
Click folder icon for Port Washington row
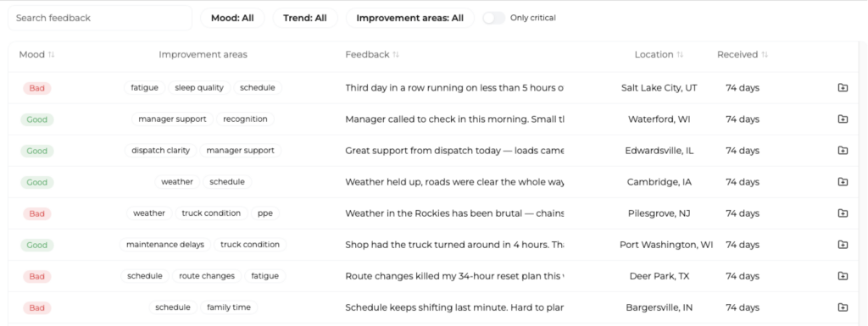843,245
